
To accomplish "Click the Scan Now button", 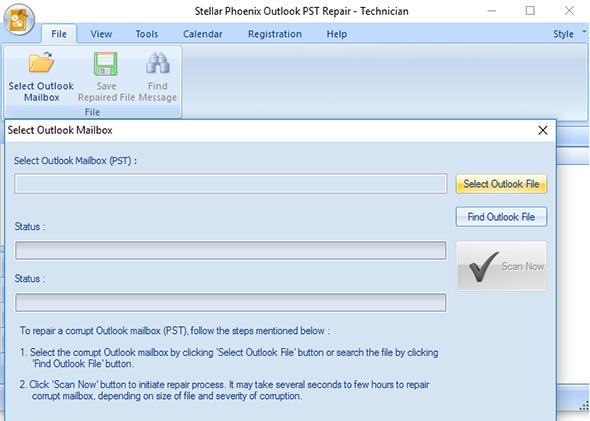I will [x=501, y=266].
